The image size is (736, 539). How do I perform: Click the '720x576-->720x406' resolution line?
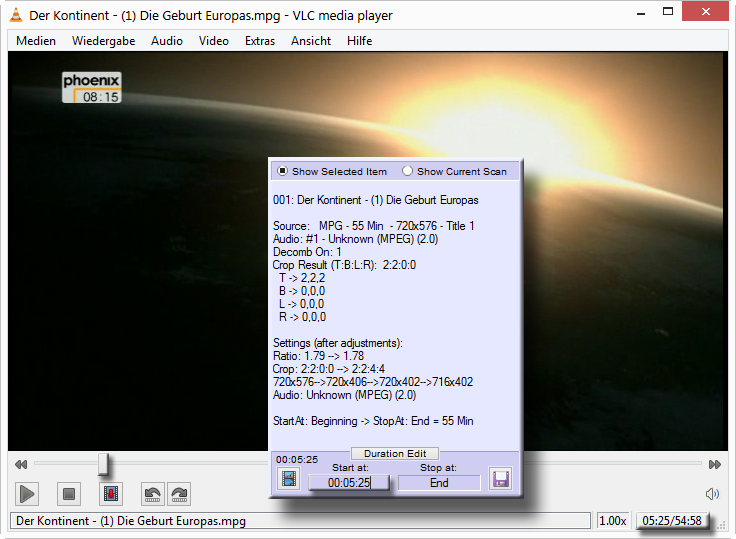click(x=373, y=382)
